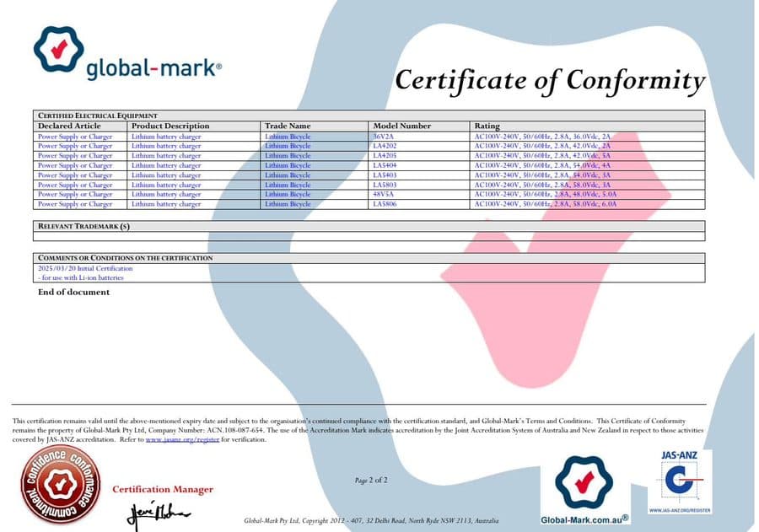Click the Declared Article column header
This screenshot has height=532, width=759.
tap(69, 126)
